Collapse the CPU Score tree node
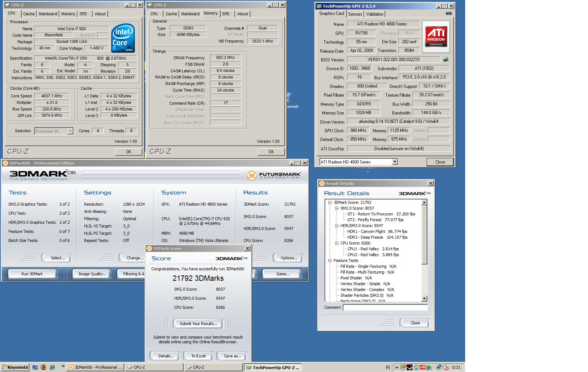 (337, 243)
